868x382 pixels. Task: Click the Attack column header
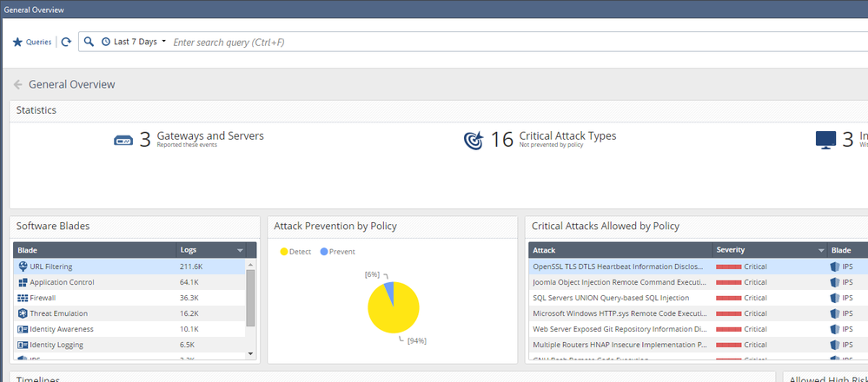point(544,250)
